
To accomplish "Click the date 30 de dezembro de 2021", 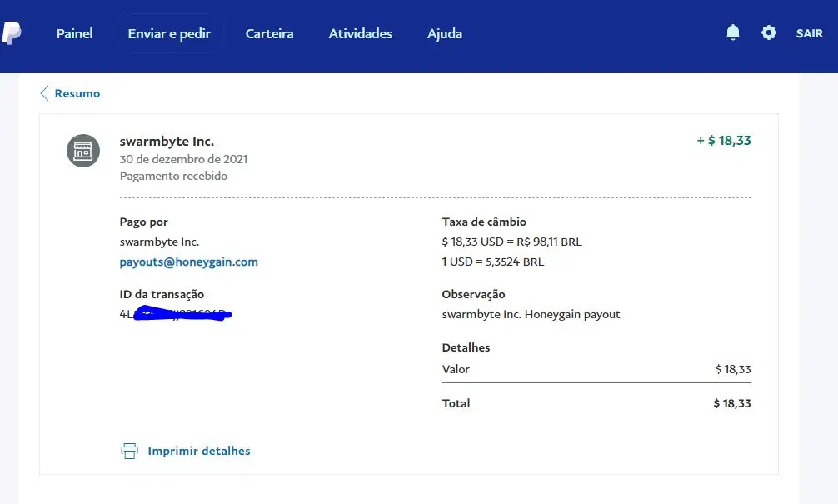I will 183,159.
